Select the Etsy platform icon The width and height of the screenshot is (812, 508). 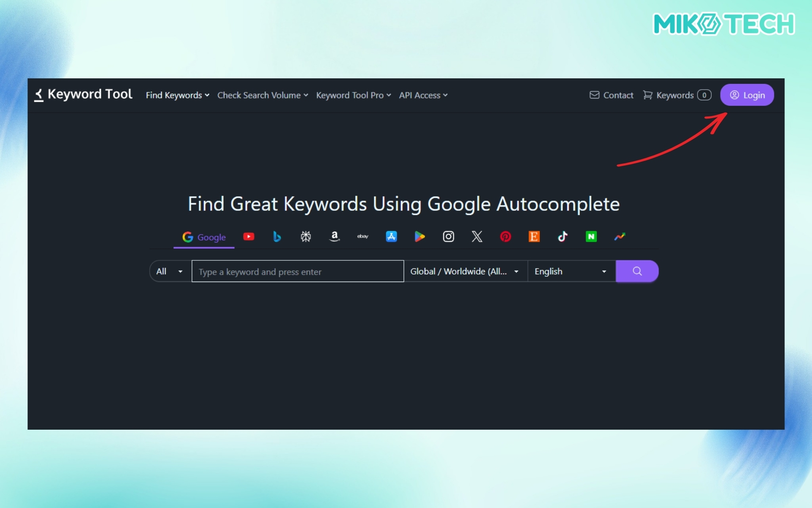[x=534, y=237]
